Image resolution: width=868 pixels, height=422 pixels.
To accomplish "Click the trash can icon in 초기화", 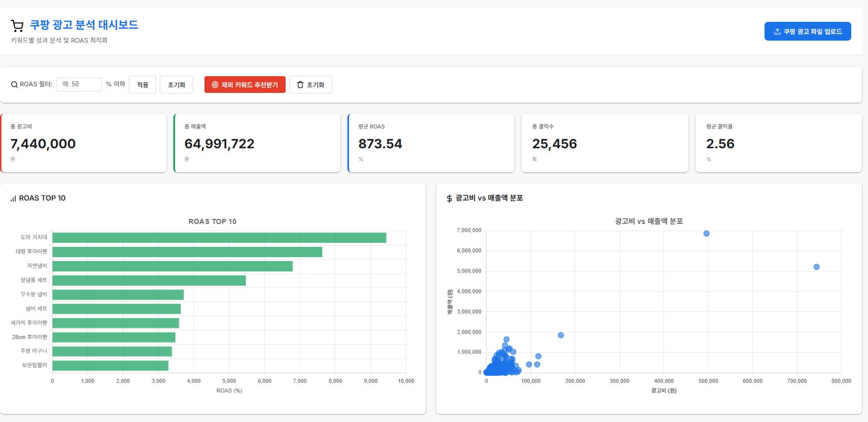I will pos(300,85).
